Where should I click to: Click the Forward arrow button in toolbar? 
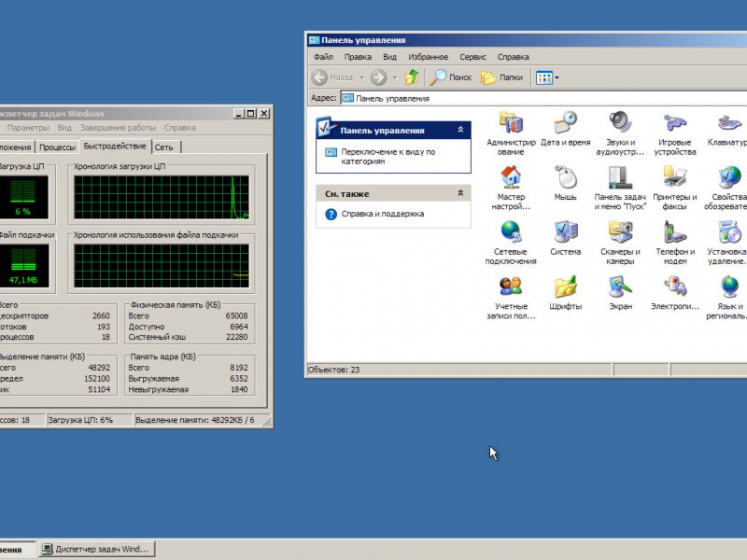379,77
